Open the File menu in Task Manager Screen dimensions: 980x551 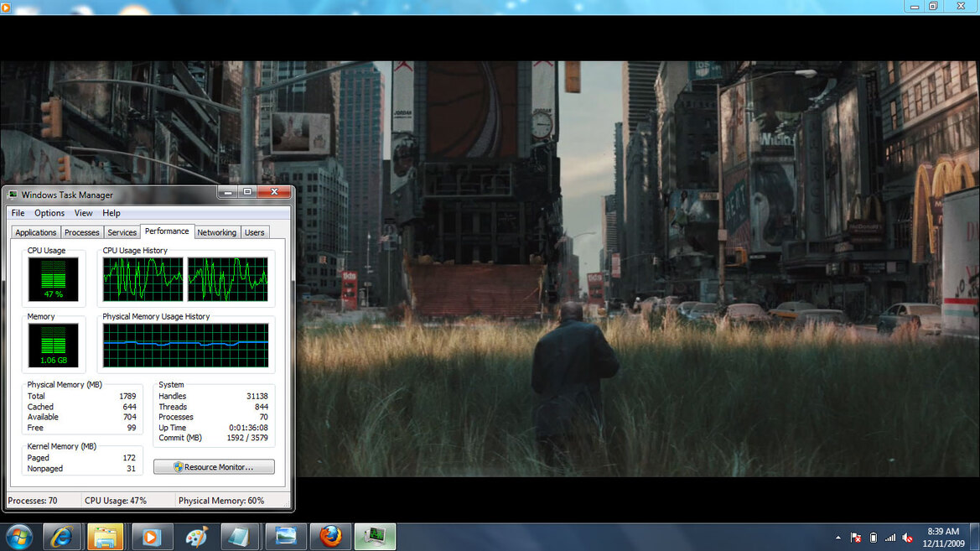18,213
